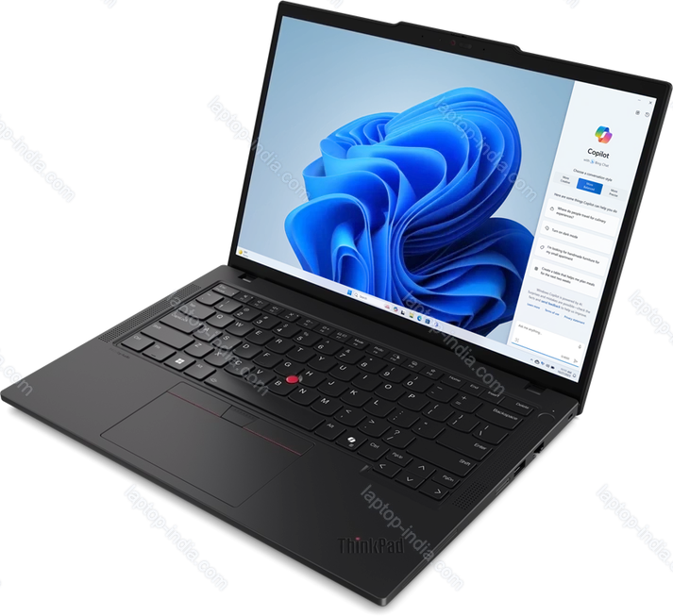Open File Explorer from the taskbar
673x616 pixels.
pyautogui.click(x=412, y=315)
